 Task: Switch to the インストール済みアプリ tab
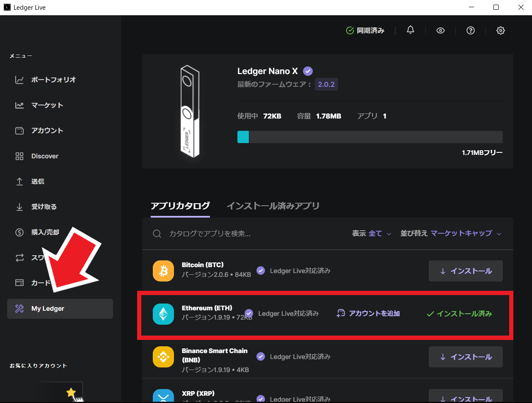point(273,206)
